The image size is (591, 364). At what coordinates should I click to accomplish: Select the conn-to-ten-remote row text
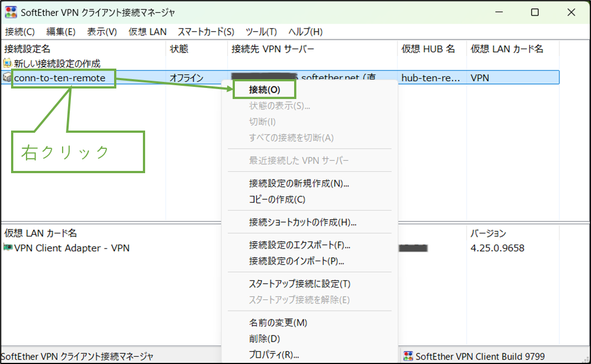(60, 78)
